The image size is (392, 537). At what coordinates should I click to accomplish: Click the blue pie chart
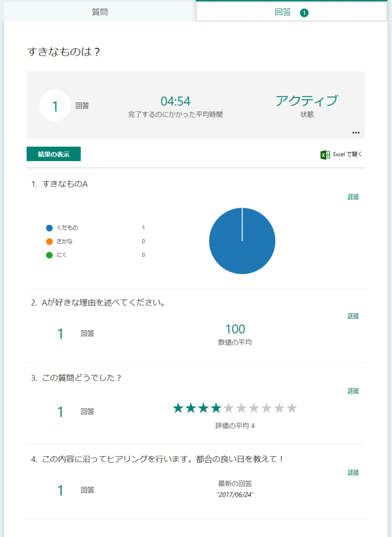[242, 241]
